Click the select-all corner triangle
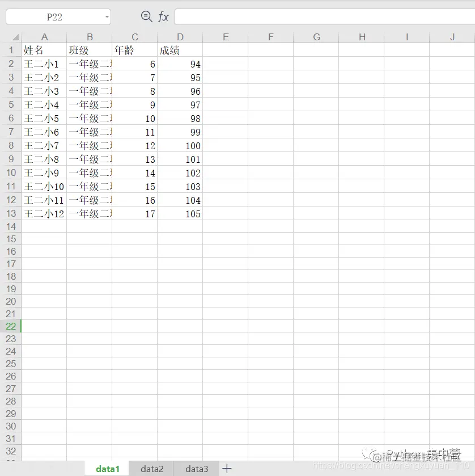Image resolution: width=475 pixels, height=476 pixels. click(15, 37)
